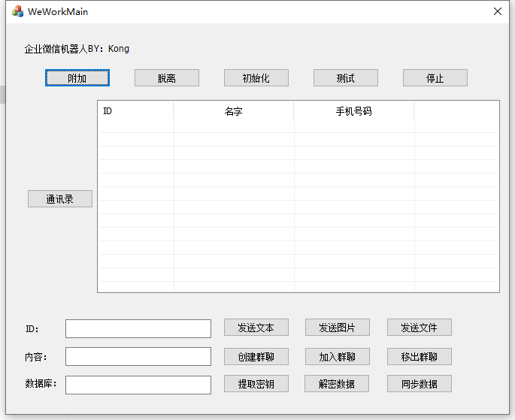Select the 名字 name column header
Viewport: 515px width, 420px height.
(234, 111)
